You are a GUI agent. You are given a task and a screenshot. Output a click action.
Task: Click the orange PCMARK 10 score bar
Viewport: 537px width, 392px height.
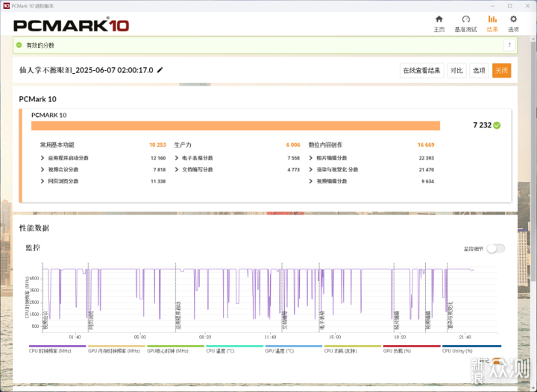[x=236, y=125]
